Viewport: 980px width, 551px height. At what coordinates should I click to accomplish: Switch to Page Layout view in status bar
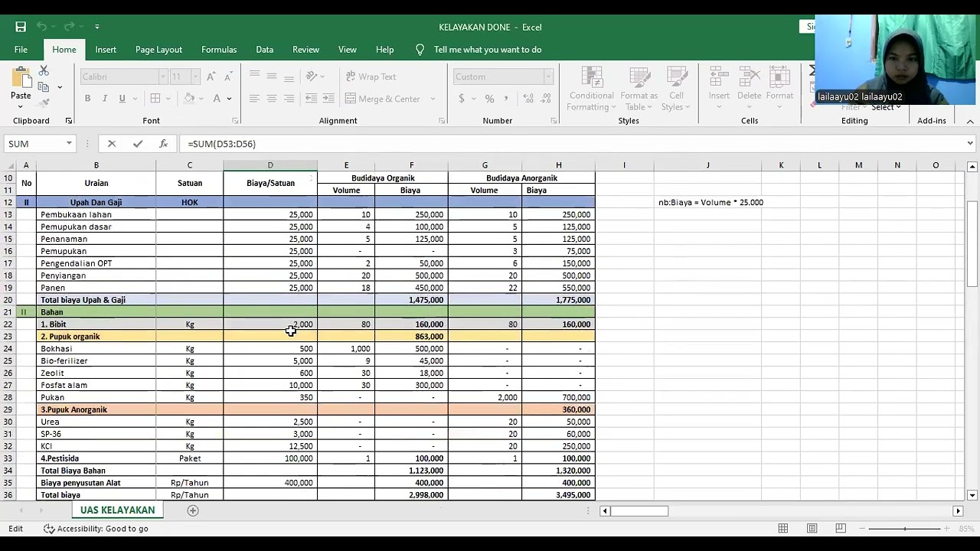tap(812, 529)
